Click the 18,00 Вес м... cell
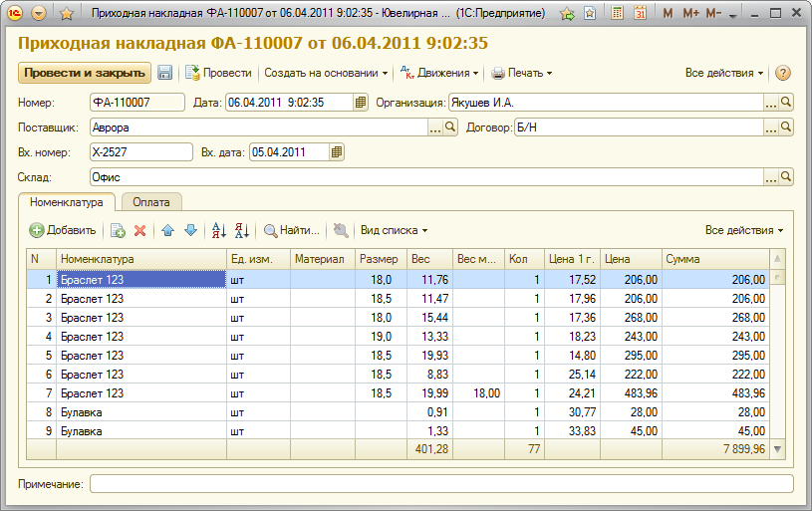This screenshot has width=812, height=511. [x=478, y=393]
